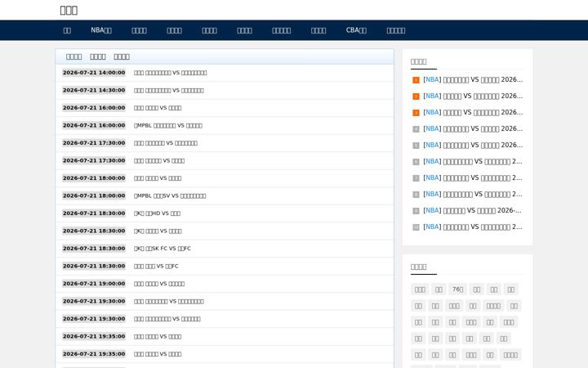The image size is (588, 368).
Task: Click the gray rank 9 badge in sidebar
Action: click(x=416, y=211)
